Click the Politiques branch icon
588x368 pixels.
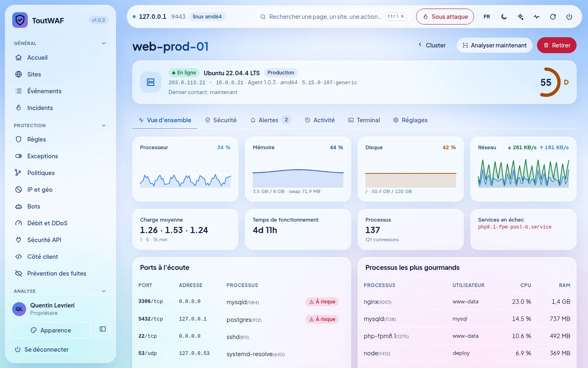point(18,173)
